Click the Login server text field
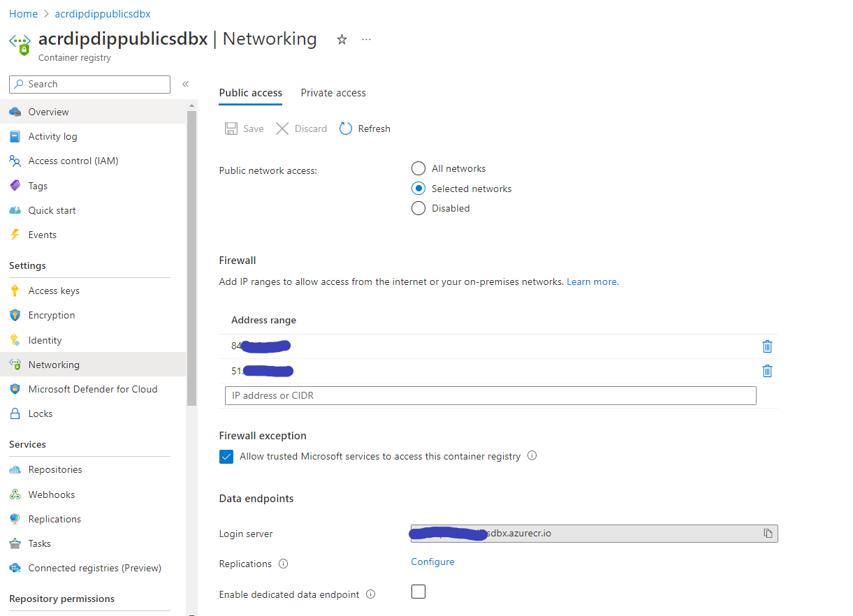This screenshot has height=616, width=853. tap(594, 534)
